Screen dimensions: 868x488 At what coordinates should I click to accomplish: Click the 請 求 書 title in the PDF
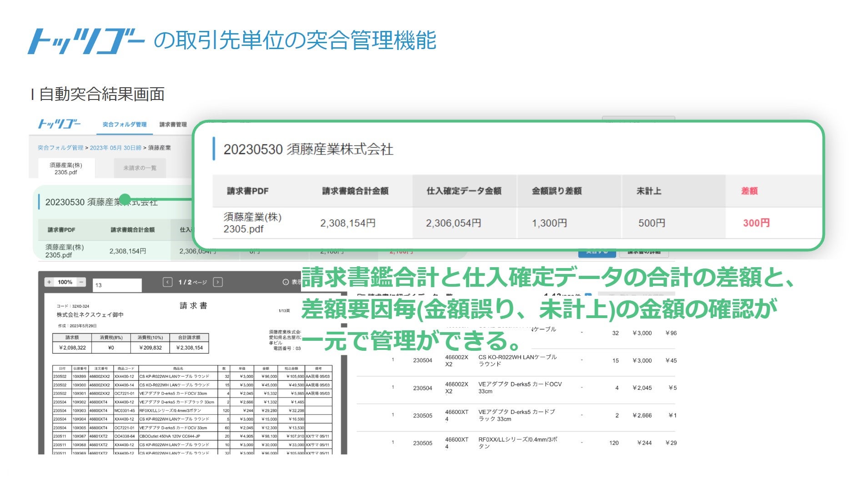tap(194, 306)
